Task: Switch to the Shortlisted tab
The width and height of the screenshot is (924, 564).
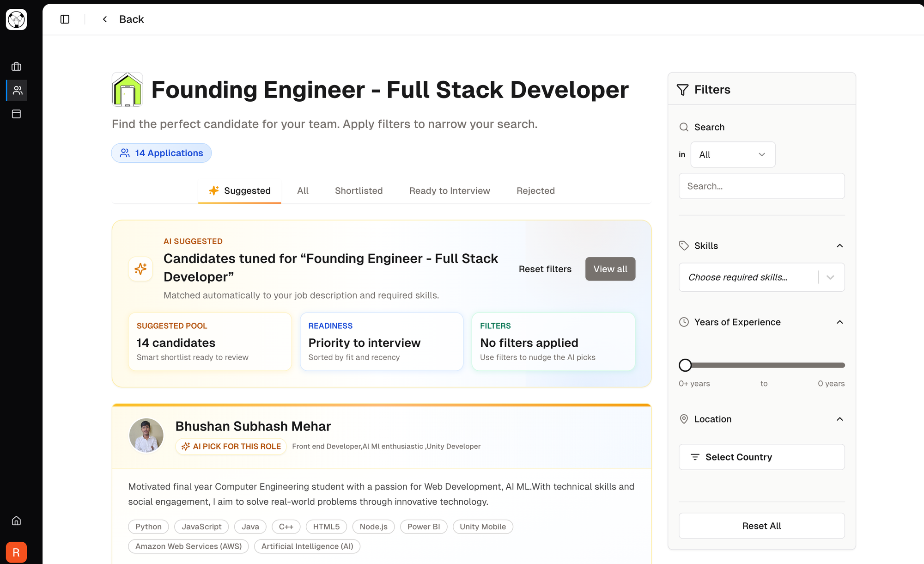Action: [x=359, y=191]
